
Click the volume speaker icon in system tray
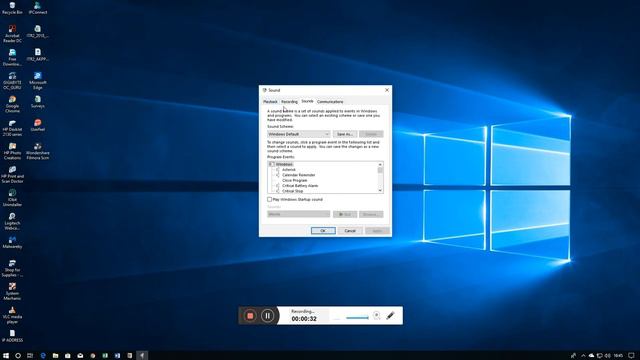pyautogui.click(x=608, y=356)
